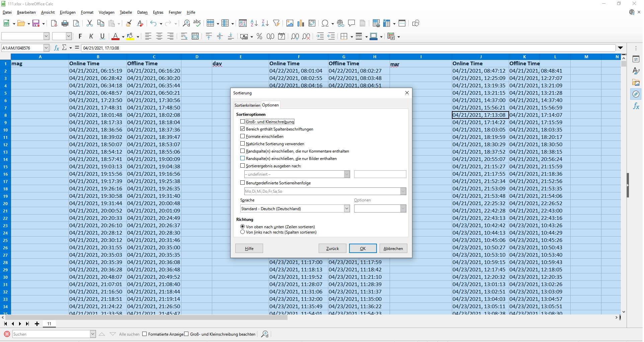Click the border color swatch icon

[374, 36]
